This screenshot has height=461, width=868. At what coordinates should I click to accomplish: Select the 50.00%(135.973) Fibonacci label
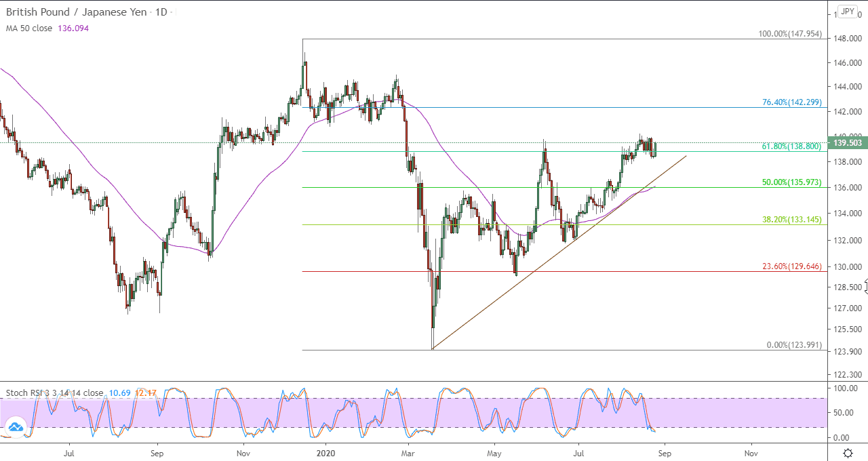click(x=792, y=182)
